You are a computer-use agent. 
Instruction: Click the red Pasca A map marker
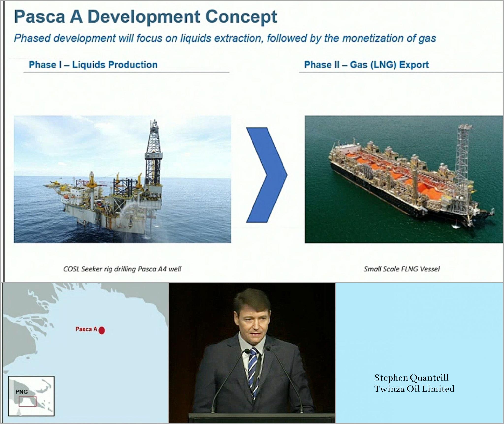point(102,330)
